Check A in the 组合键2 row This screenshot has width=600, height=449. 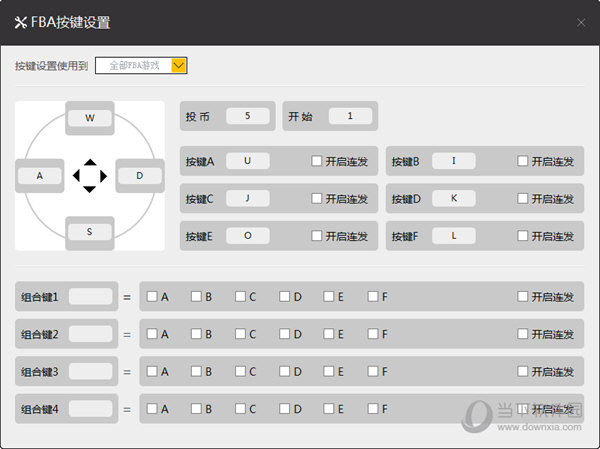[x=152, y=334]
